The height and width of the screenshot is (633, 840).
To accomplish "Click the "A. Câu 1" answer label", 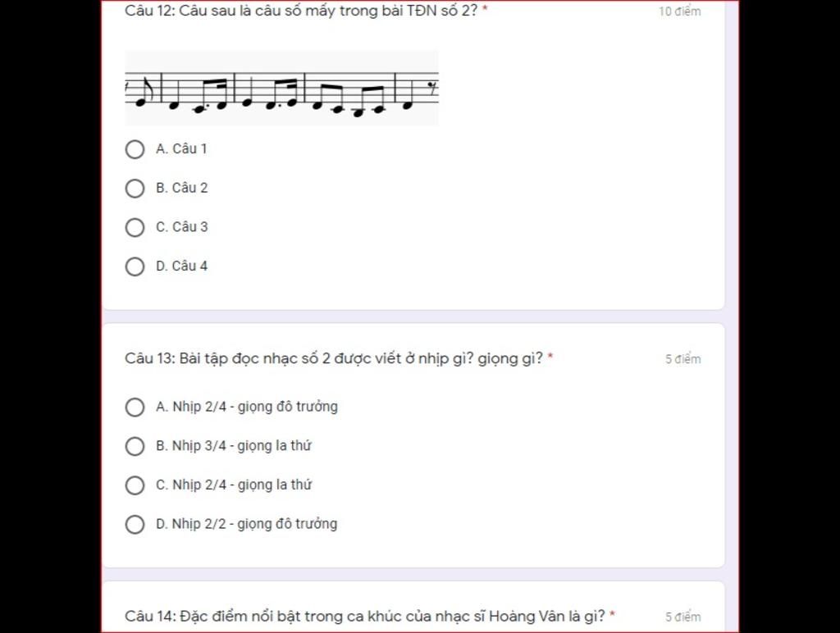I will pyautogui.click(x=181, y=149).
